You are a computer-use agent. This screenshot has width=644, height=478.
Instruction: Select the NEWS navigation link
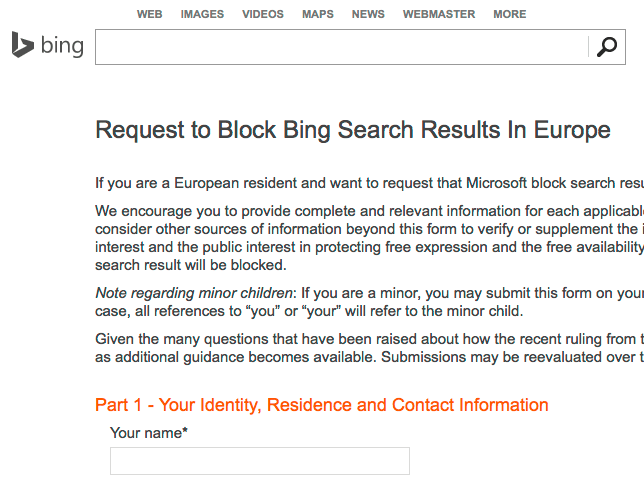368,14
